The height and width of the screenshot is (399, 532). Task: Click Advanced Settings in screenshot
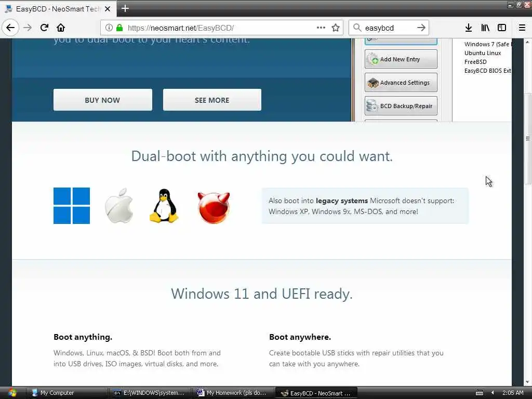pos(401,83)
